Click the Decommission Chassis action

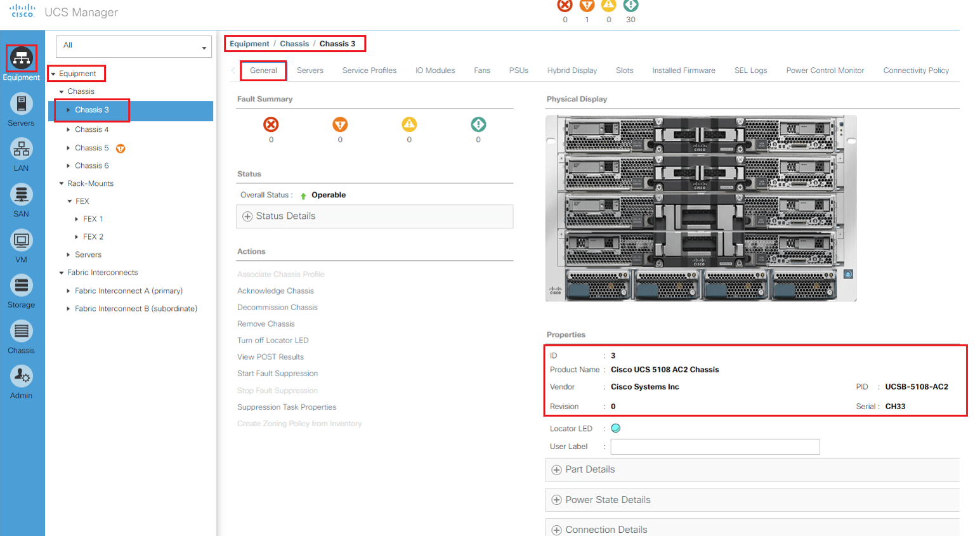[277, 307]
